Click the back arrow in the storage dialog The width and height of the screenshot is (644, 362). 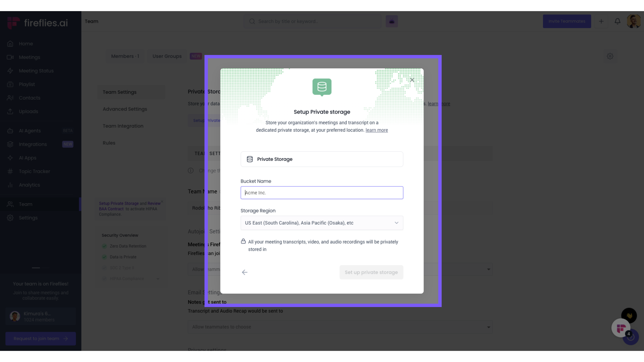(245, 272)
